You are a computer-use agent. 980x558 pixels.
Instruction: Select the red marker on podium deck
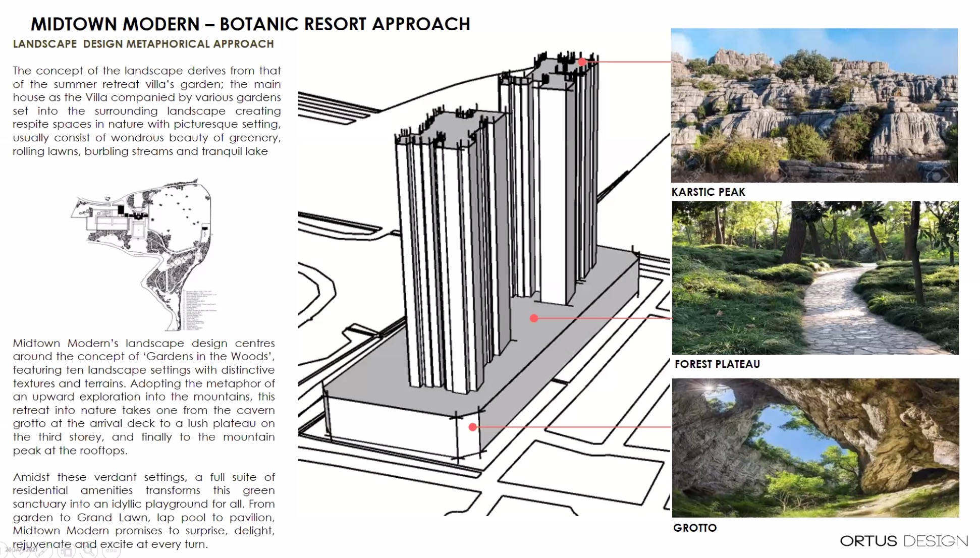534,318
